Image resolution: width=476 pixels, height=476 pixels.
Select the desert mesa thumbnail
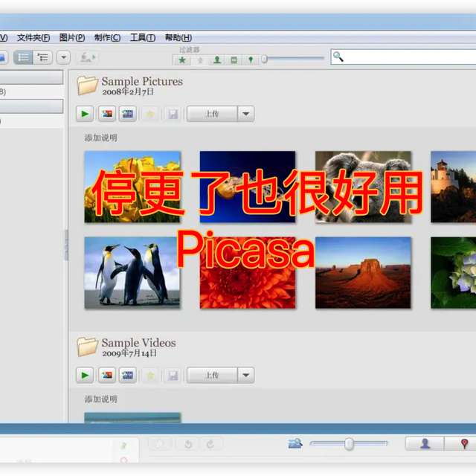click(363, 273)
